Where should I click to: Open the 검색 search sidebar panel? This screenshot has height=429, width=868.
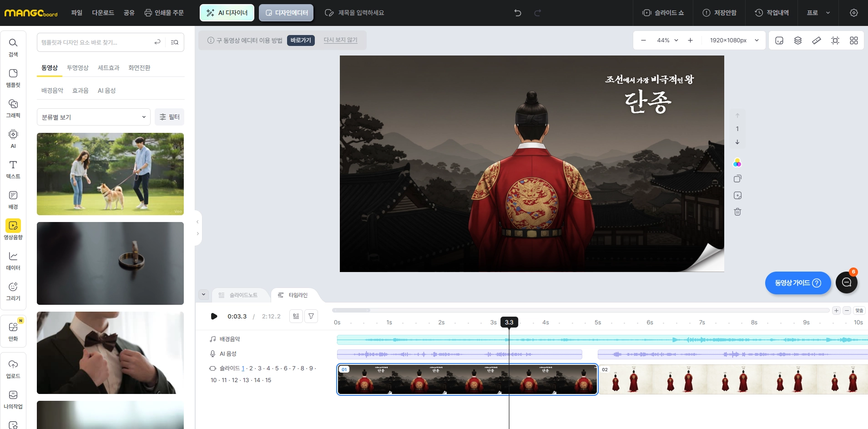[13, 47]
